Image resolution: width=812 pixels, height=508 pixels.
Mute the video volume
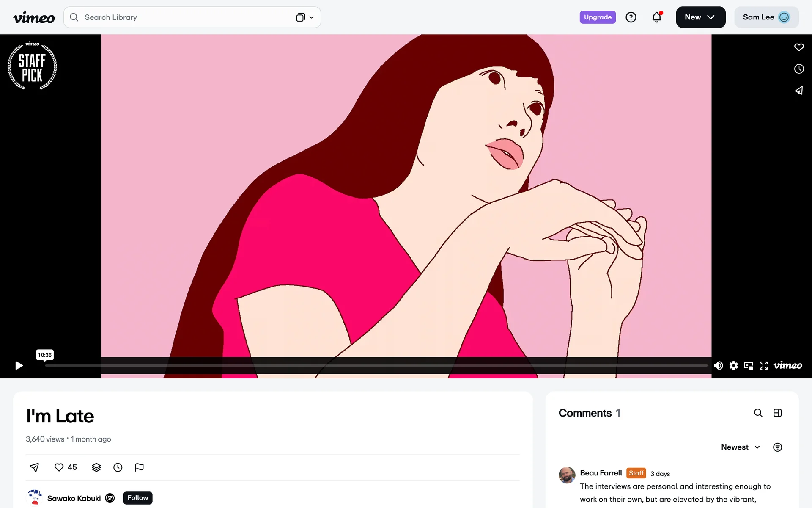(x=718, y=366)
